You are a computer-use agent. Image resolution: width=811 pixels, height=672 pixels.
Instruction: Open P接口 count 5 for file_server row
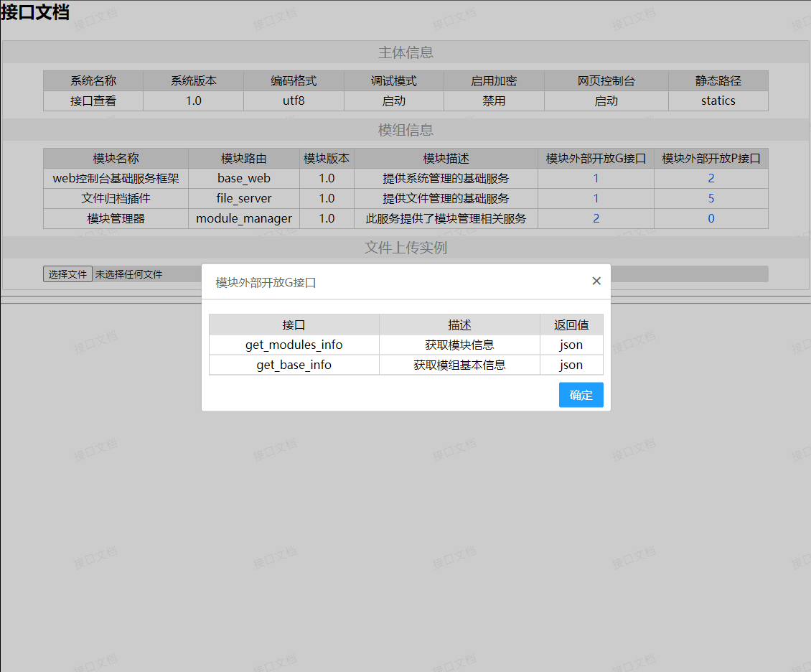point(711,199)
